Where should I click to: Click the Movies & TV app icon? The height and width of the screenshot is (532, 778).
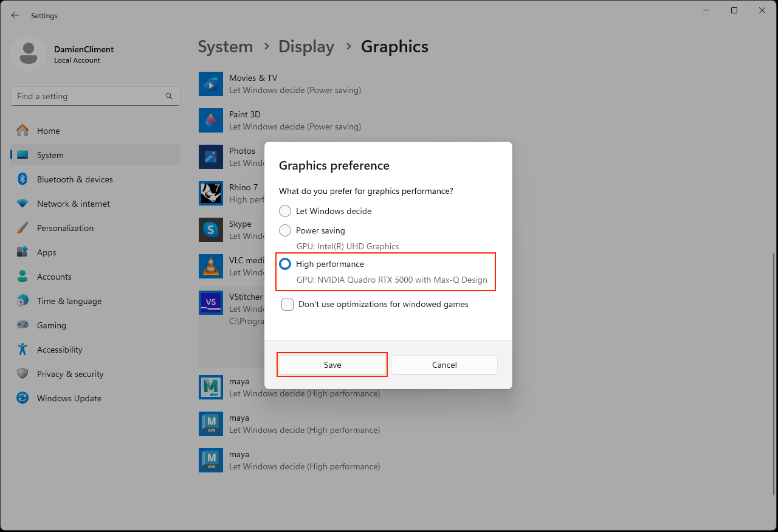(211, 84)
